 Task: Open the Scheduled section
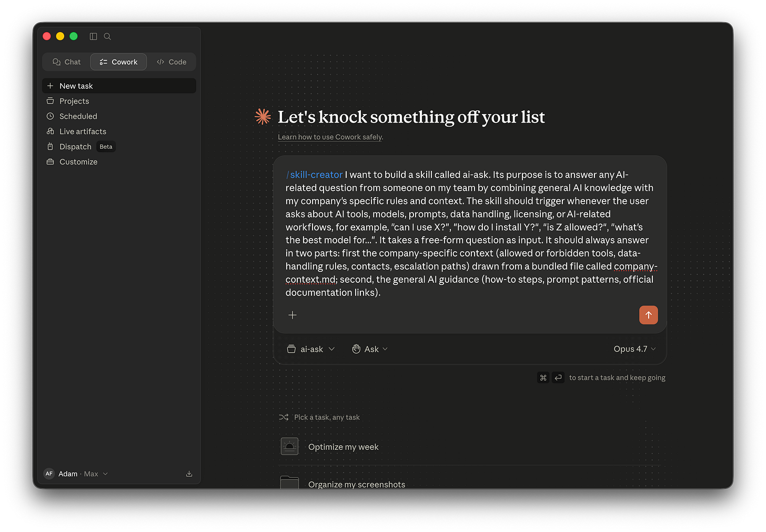pos(119,116)
